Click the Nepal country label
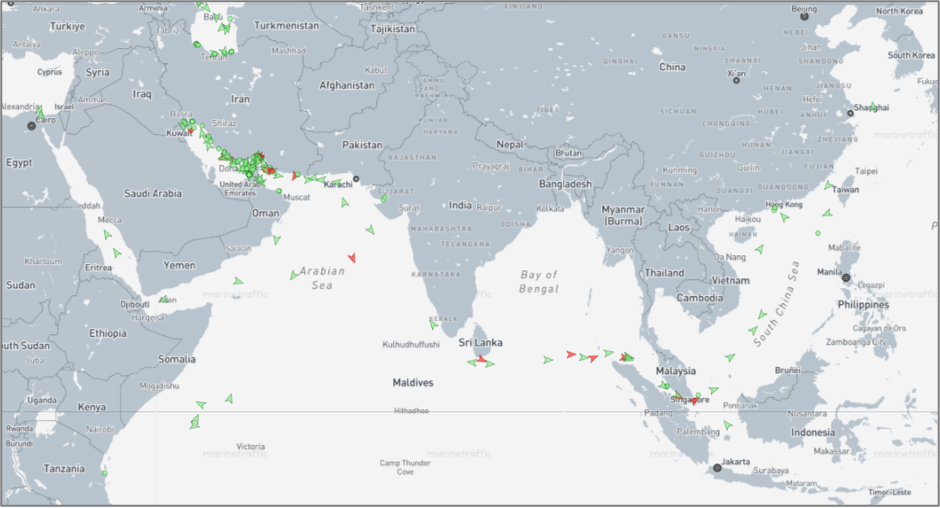The height and width of the screenshot is (508, 940). [510, 144]
